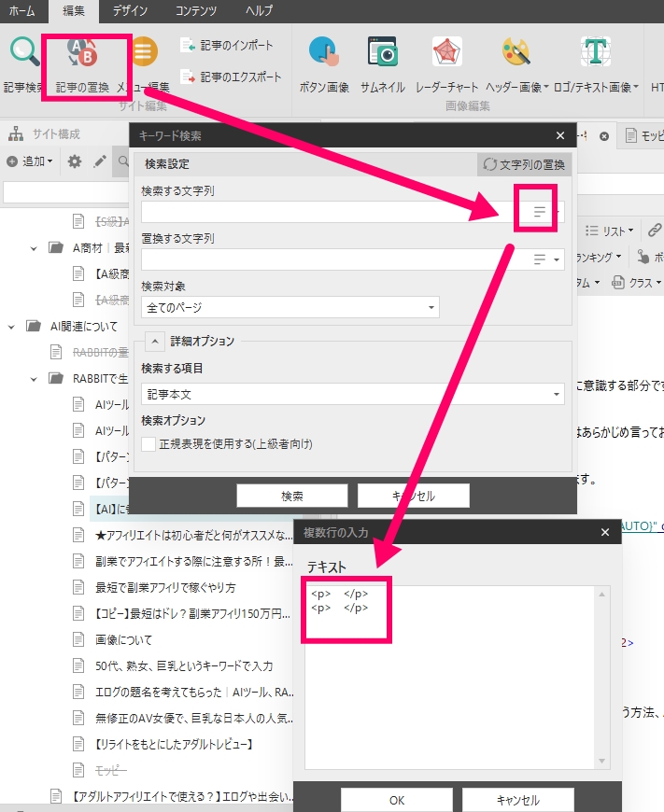Open the ロゴ/テキスト画像 tool

click(595, 55)
